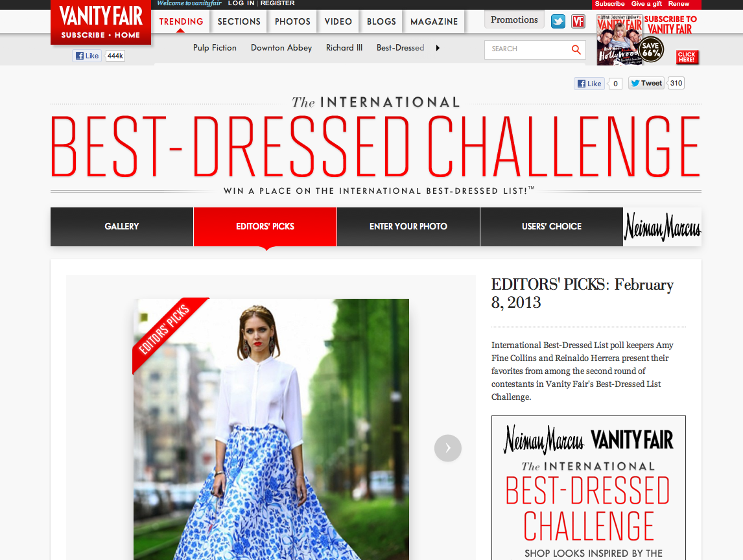743x560 pixels.
Task: Click the Neiman Marcus logo in navigation
Action: tap(662, 227)
